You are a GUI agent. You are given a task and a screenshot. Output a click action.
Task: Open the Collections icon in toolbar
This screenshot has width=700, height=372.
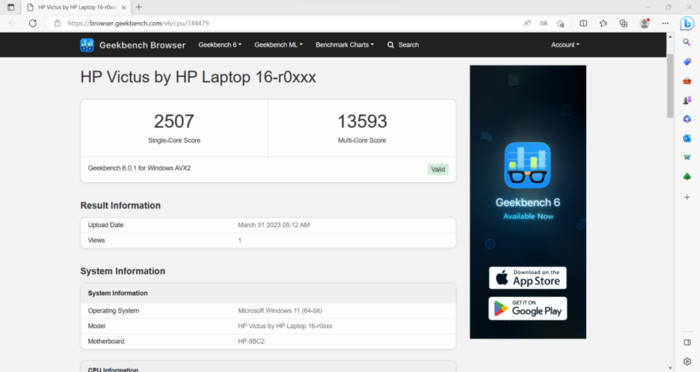(624, 23)
